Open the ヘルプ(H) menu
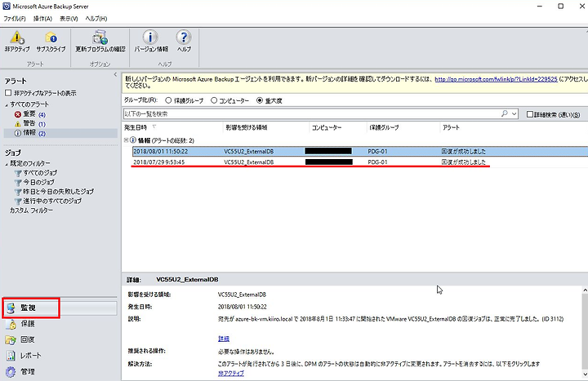The image size is (588, 381). pyautogui.click(x=96, y=19)
